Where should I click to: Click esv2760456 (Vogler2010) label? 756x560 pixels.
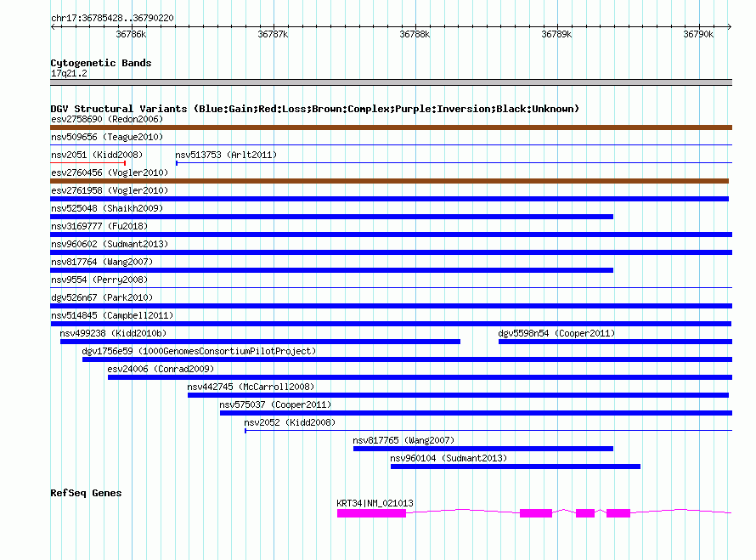click(110, 173)
